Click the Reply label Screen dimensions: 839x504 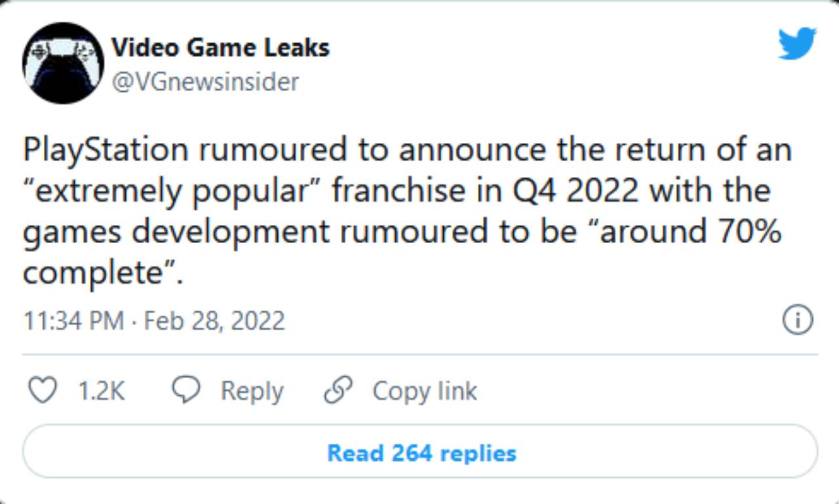pyautogui.click(x=252, y=391)
